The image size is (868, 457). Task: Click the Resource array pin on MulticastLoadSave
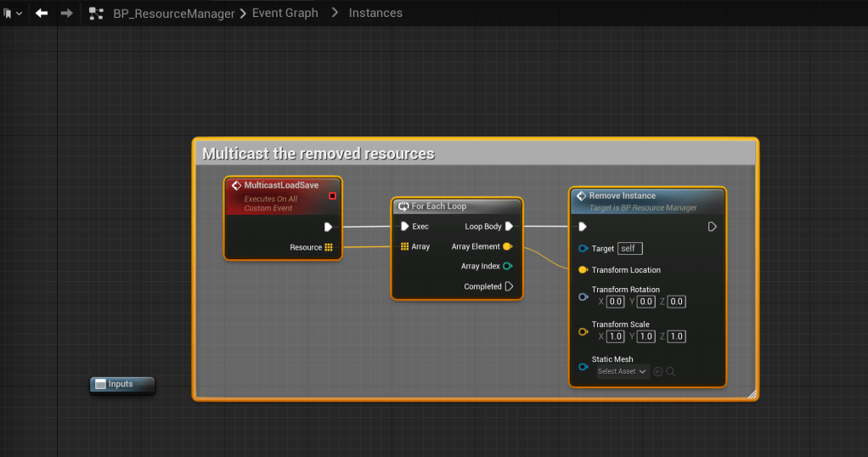tap(328, 247)
